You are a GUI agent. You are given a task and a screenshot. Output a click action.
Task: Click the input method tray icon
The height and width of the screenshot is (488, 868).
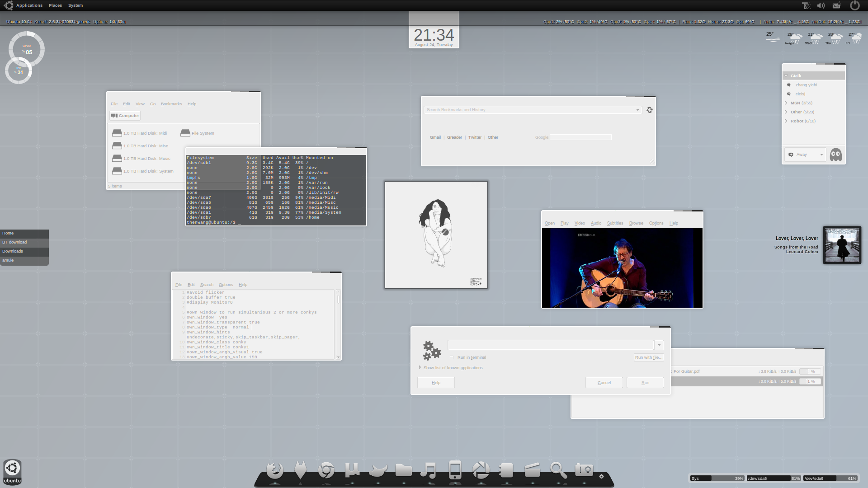pos(806,5)
